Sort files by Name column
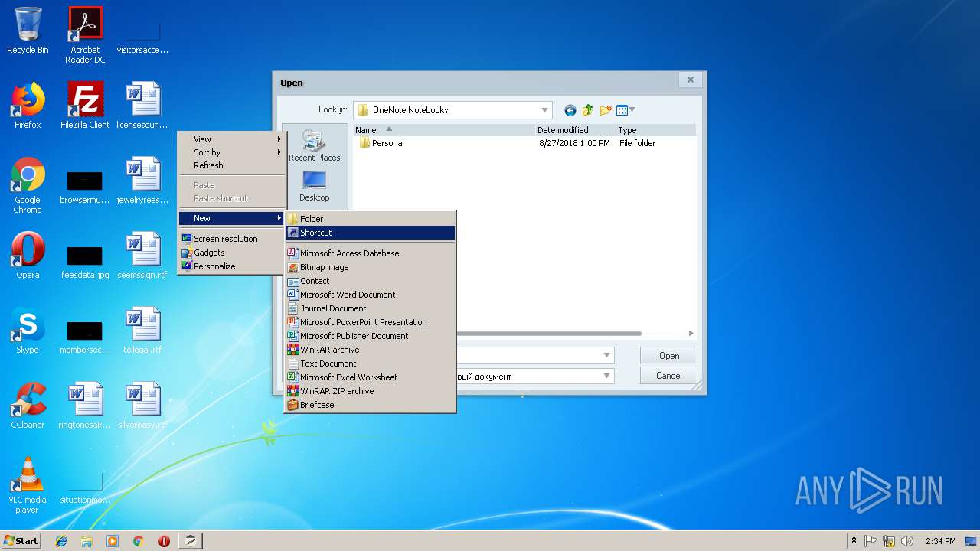Image resolution: width=980 pixels, height=551 pixels. click(x=444, y=130)
